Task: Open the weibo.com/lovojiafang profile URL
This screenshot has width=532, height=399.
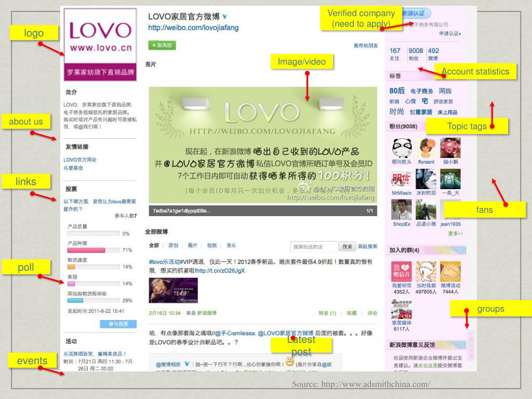Action: click(x=193, y=28)
